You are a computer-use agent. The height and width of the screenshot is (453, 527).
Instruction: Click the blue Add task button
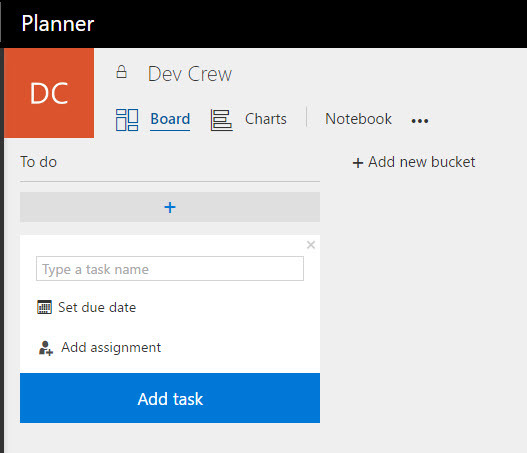point(170,398)
